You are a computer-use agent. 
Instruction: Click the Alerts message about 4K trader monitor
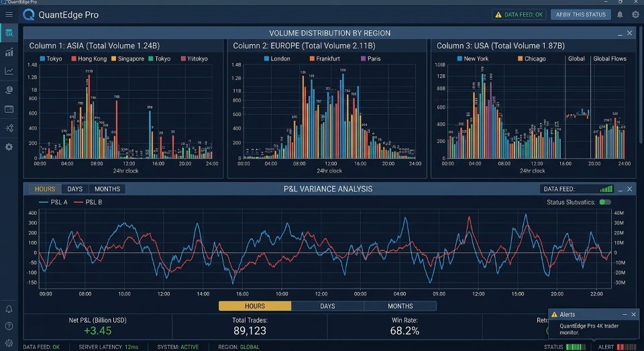tap(589, 330)
